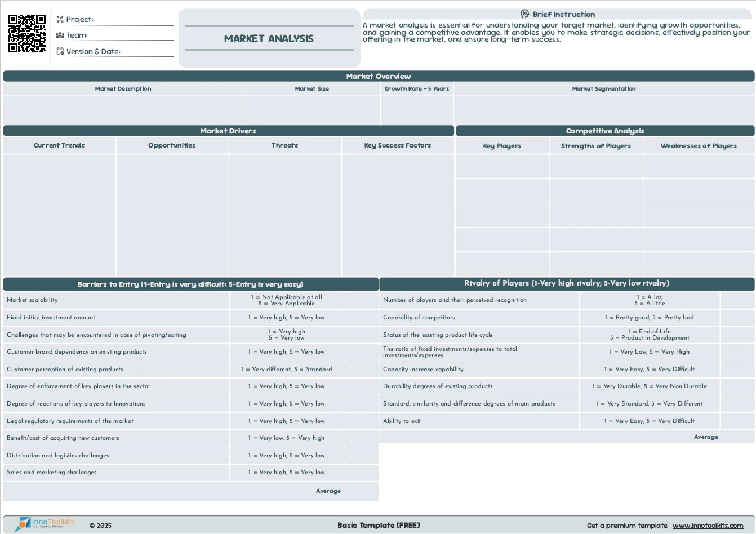Click the Competitive Analysis section header

[x=604, y=131]
